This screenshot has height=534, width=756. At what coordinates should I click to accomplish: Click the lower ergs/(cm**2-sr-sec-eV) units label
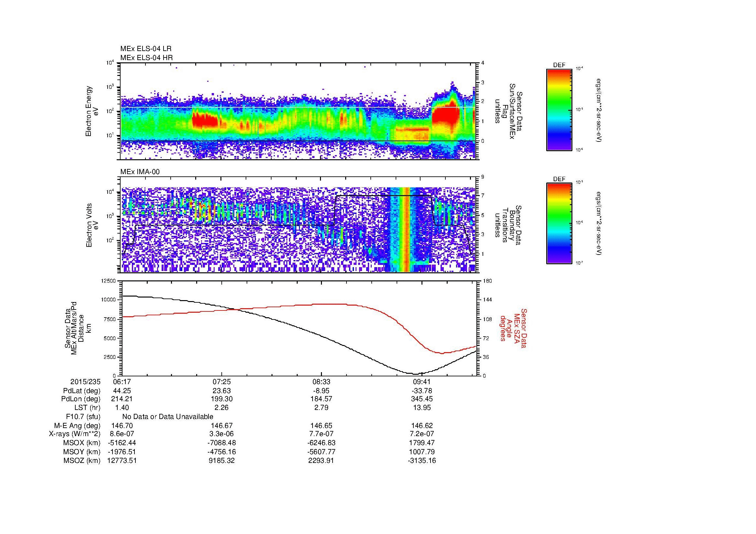(599, 224)
